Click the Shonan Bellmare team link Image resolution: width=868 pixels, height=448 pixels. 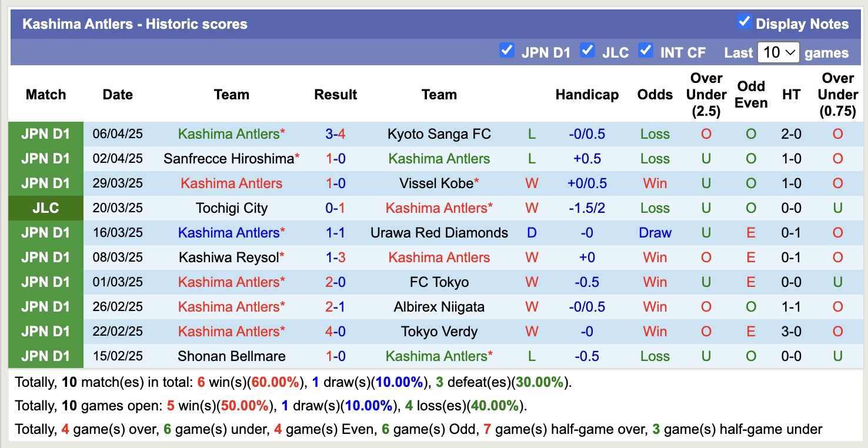(232, 356)
